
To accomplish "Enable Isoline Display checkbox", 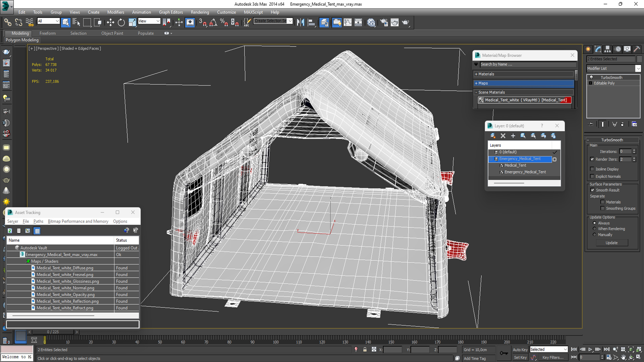I will (592, 169).
